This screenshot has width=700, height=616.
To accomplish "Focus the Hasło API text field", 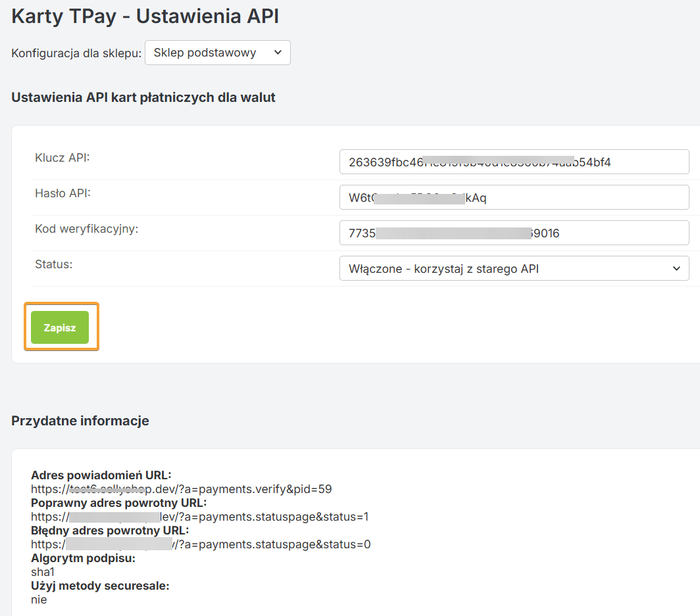I will tap(514, 197).
